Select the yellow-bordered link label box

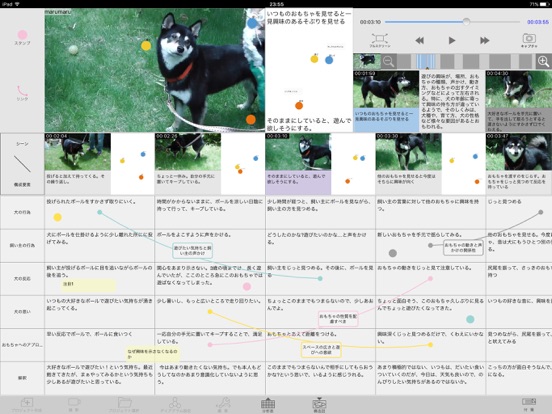[x=322, y=350]
